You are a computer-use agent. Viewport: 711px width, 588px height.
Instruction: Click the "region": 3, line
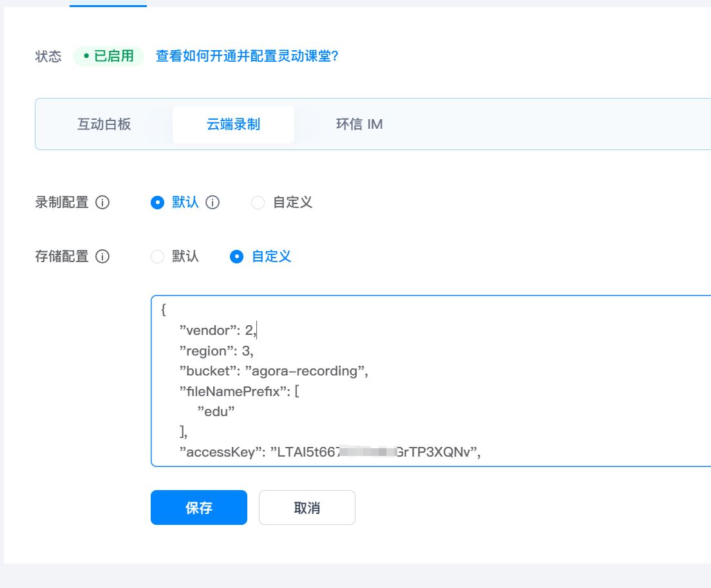216,350
